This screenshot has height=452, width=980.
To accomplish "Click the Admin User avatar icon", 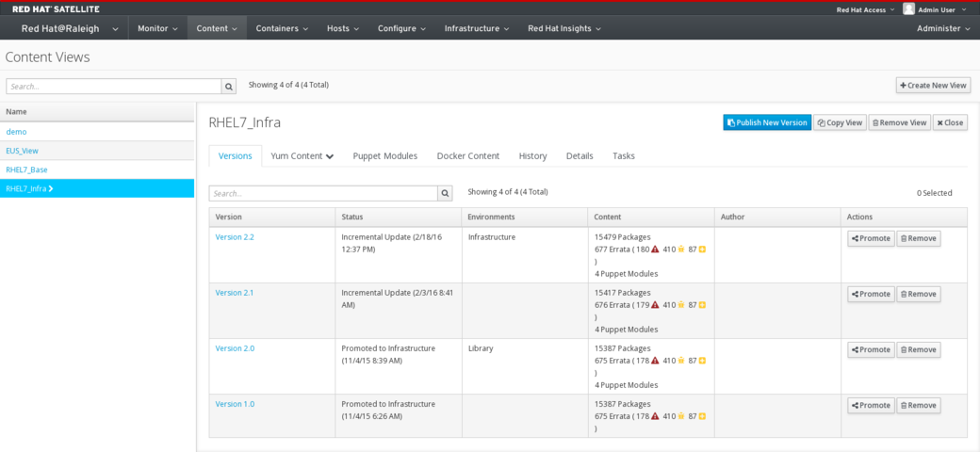I will click(x=908, y=8).
